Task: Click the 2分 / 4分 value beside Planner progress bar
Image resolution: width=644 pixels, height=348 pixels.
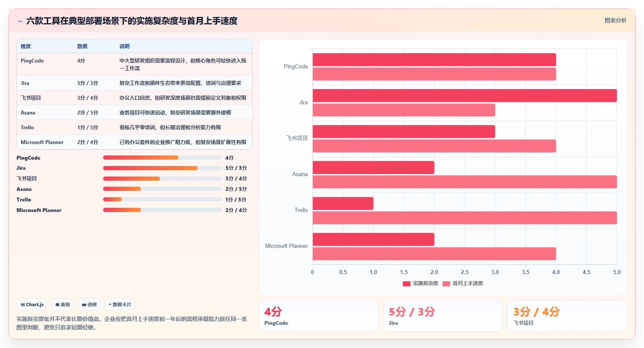Action: pos(236,210)
